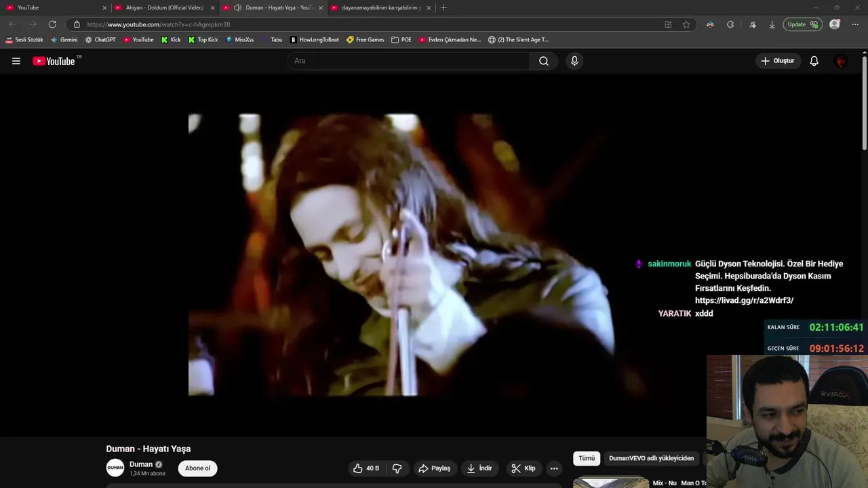Reload the page in browser
The image size is (868, 488).
pyautogui.click(x=52, y=24)
